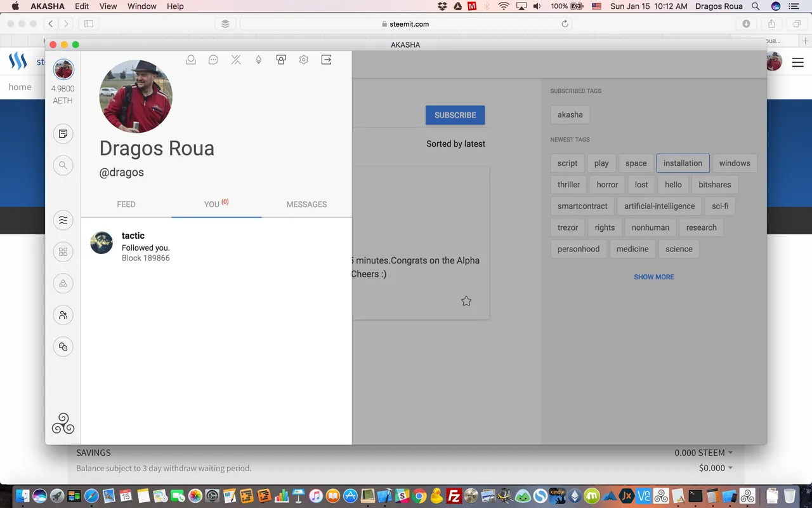812x508 pixels.
Task: Select the nonhuman tag
Action: [x=650, y=228]
